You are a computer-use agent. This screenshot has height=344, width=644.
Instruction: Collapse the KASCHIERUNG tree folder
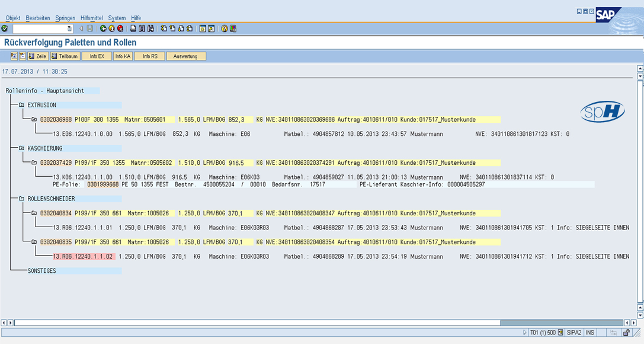21,148
